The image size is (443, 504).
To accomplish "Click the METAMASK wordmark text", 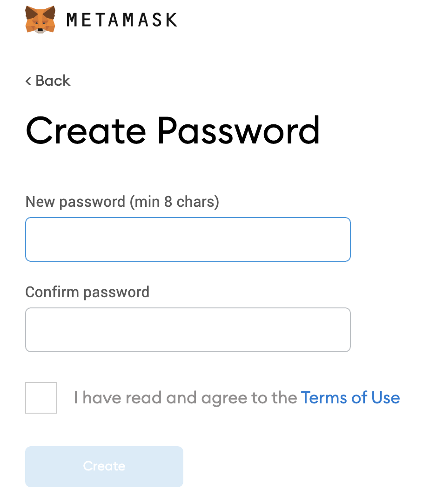I will point(122,20).
